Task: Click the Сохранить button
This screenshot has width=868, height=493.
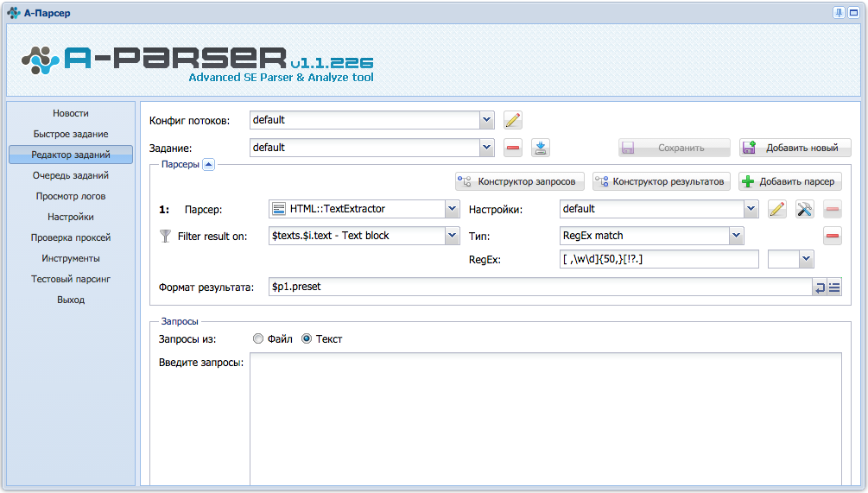Action: click(675, 148)
